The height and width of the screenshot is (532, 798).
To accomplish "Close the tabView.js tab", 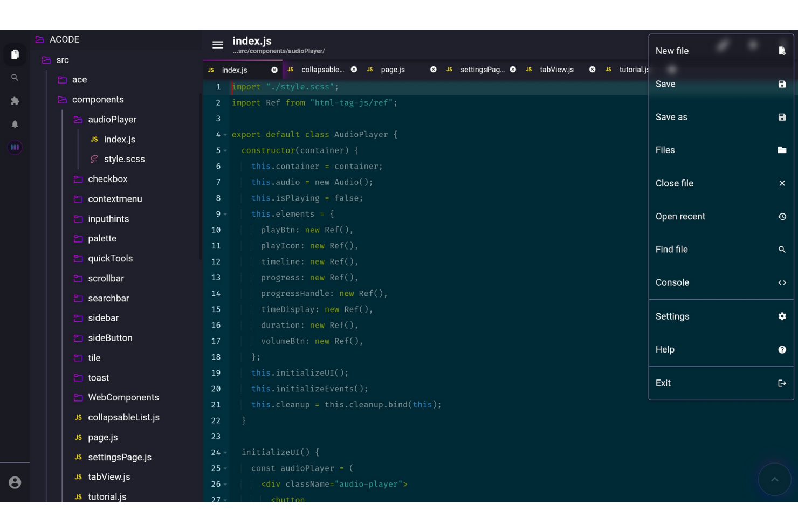I will coord(592,69).
